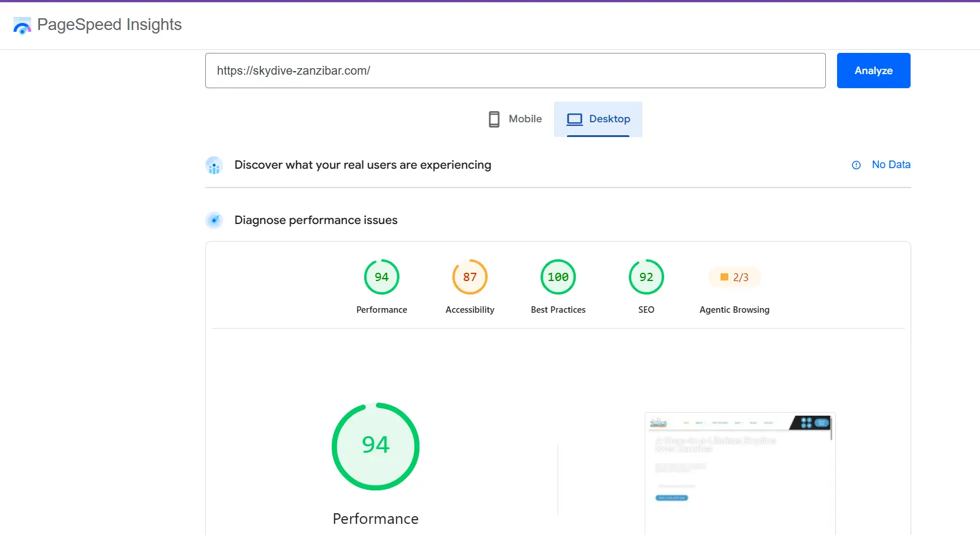Click the PageSpeed Insights logo icon
This screenshot has width=980, height=535.
tap(22, 25)
